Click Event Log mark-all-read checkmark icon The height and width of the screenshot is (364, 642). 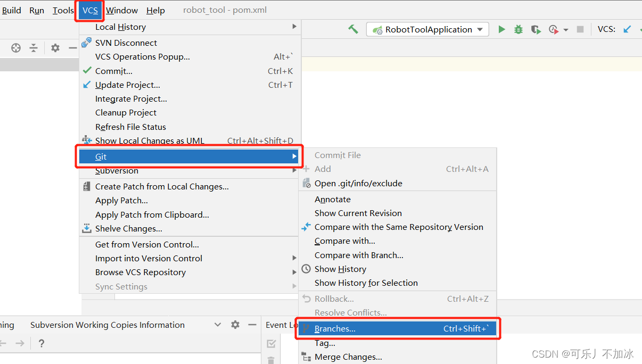tap(271, 344)
